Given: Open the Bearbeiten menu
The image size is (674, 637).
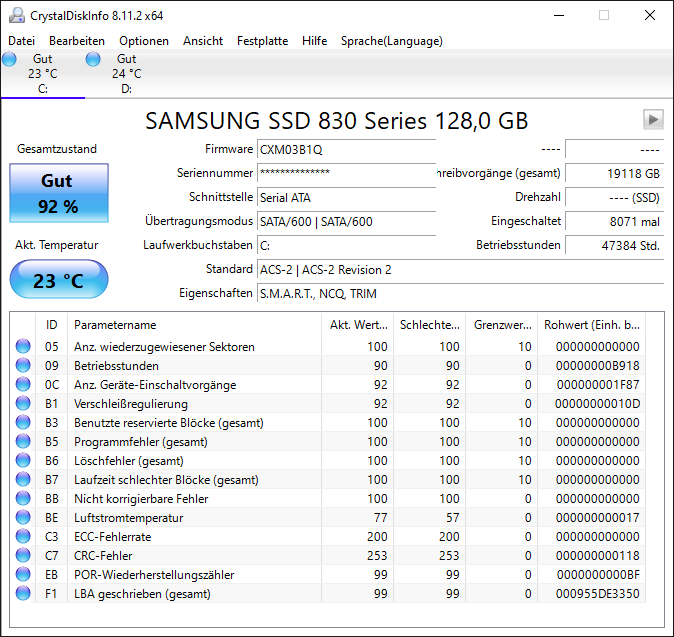Looking at the screenshot, I should [77, 41].
